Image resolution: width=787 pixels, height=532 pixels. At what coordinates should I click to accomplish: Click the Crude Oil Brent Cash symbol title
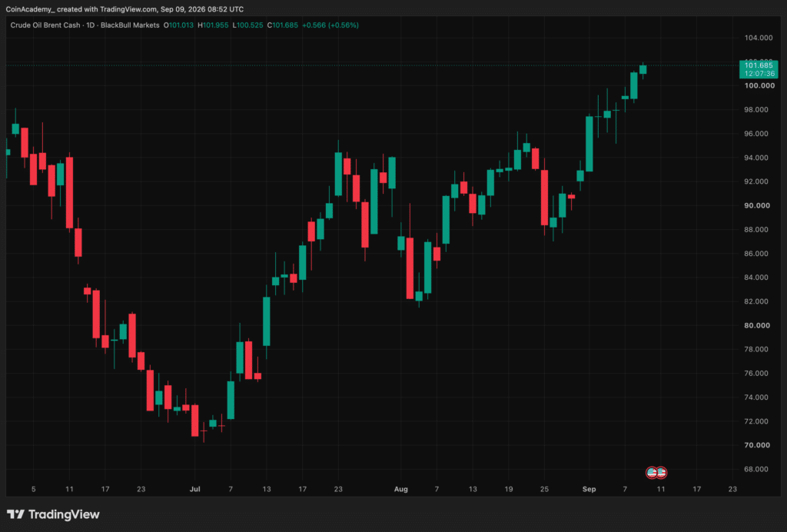click(x=45, y=25)
